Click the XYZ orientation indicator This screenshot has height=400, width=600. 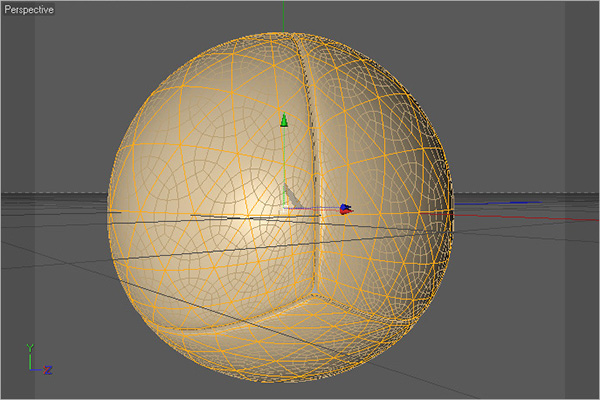click(39, 359)
